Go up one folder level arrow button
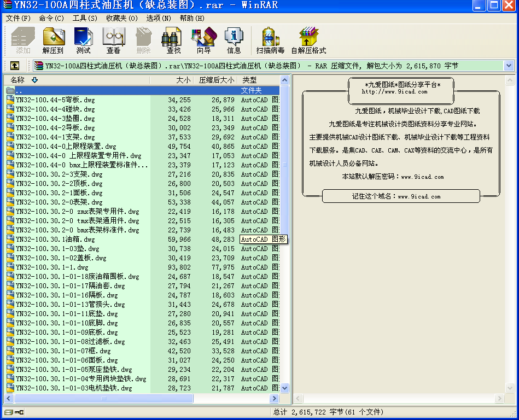Screen dimensions: 519x420 [15, 66]
